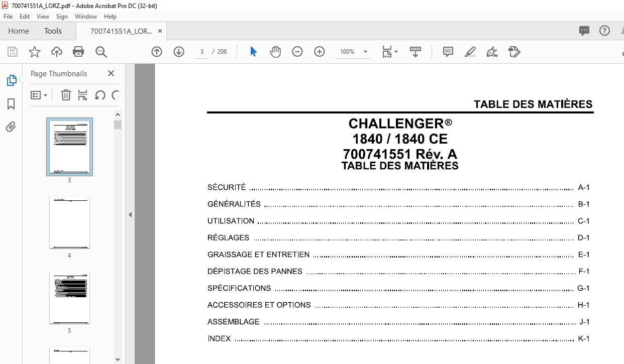
Task: Click the Save file icon
Action: tap(13, 52)
